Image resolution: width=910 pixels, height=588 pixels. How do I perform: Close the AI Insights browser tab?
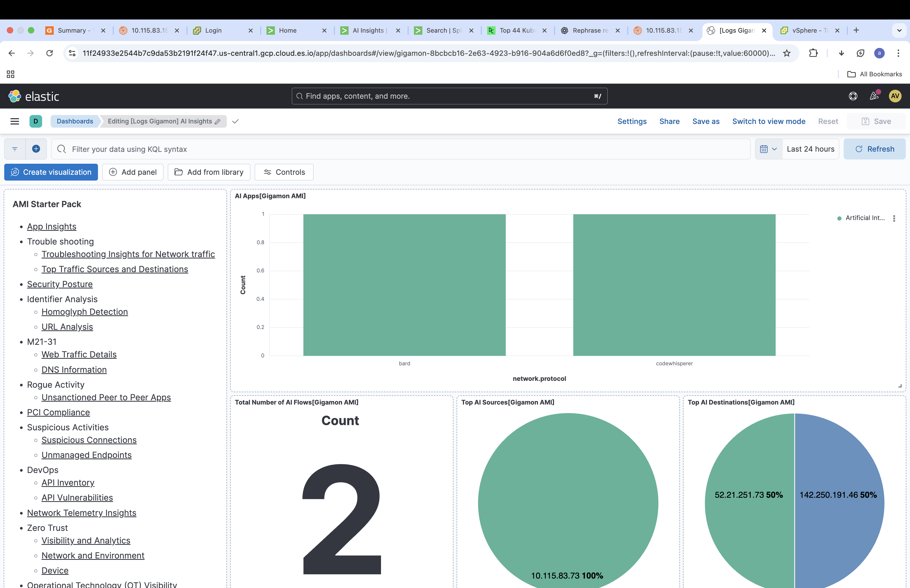click(x=398, y=30)
